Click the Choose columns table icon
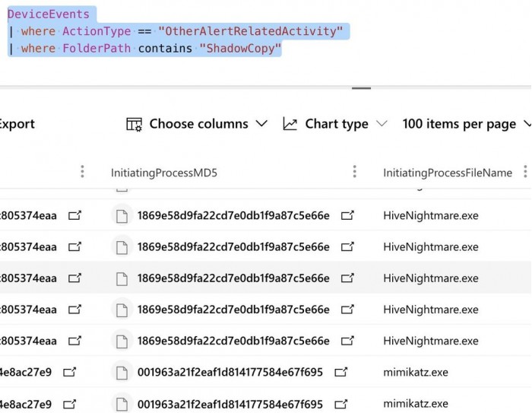 pyautogui.click(x=135, y=124)
